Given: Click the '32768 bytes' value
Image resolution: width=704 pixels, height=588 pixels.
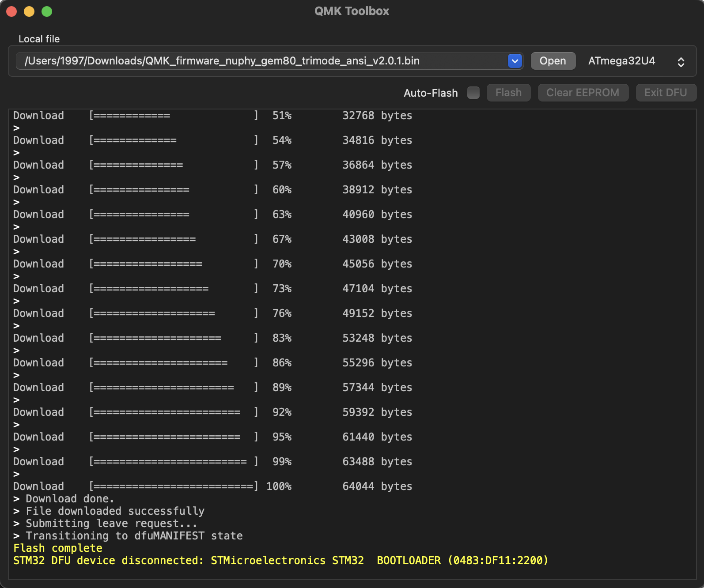Looking at the screenshot, I should [x=378, y=116].
